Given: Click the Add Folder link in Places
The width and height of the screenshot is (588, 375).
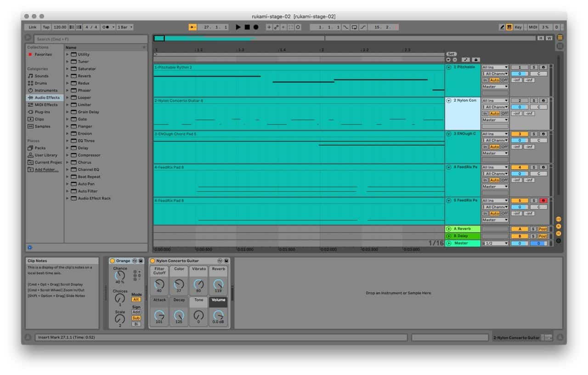Looking at the screenshot, I should click(46, 170).
